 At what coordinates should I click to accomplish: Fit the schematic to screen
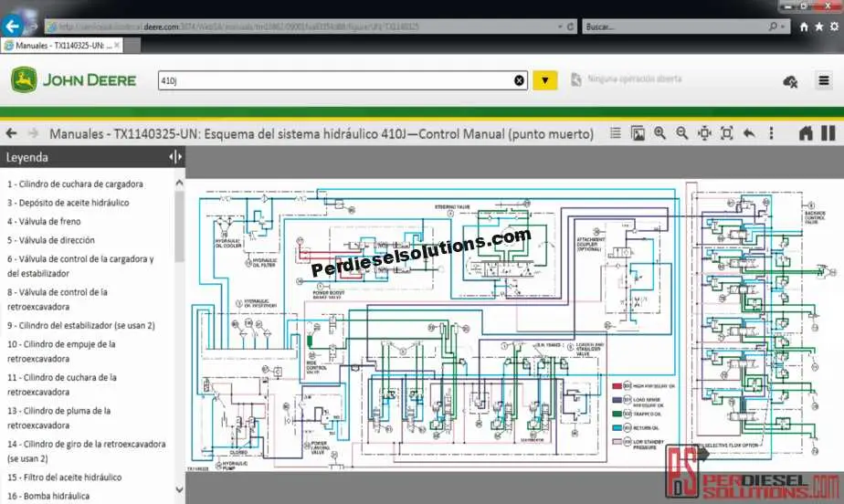[727, 133]
